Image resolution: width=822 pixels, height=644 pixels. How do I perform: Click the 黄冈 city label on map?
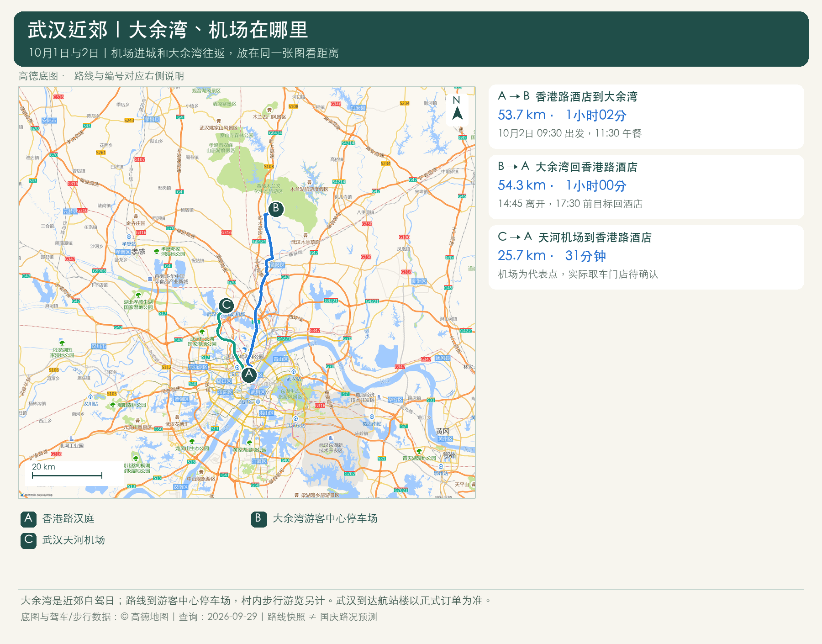pyautogui.click(x=443, y=431)
